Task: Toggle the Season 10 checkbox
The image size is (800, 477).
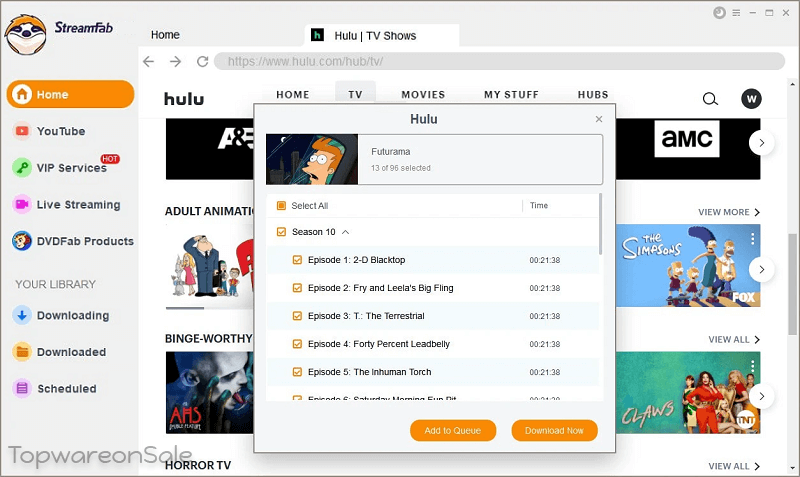Action: 281,232
